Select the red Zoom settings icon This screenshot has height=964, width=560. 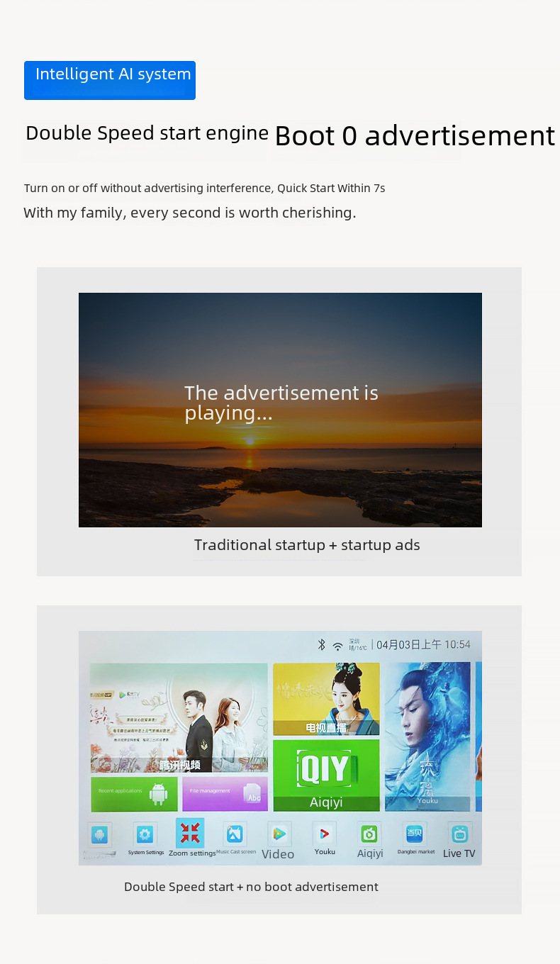tap(190, 833)
